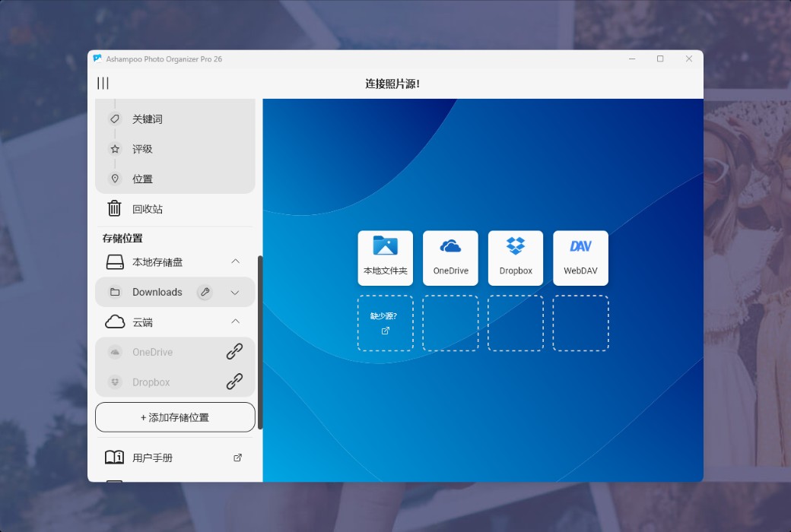Viewport: 791px width, 532px height.
Task: Add a WebDAV photo source
Action: tap(581, 258)
